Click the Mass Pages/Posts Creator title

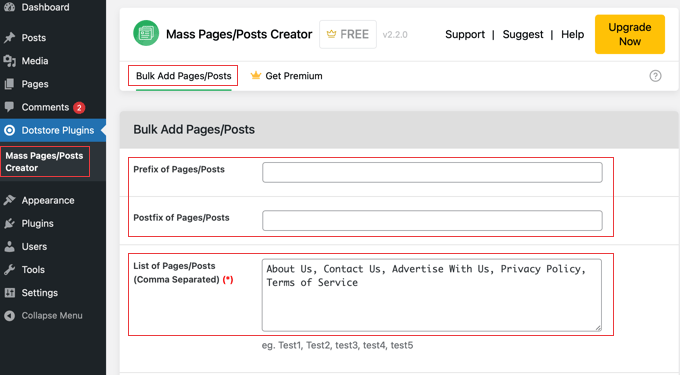[239, 34]
